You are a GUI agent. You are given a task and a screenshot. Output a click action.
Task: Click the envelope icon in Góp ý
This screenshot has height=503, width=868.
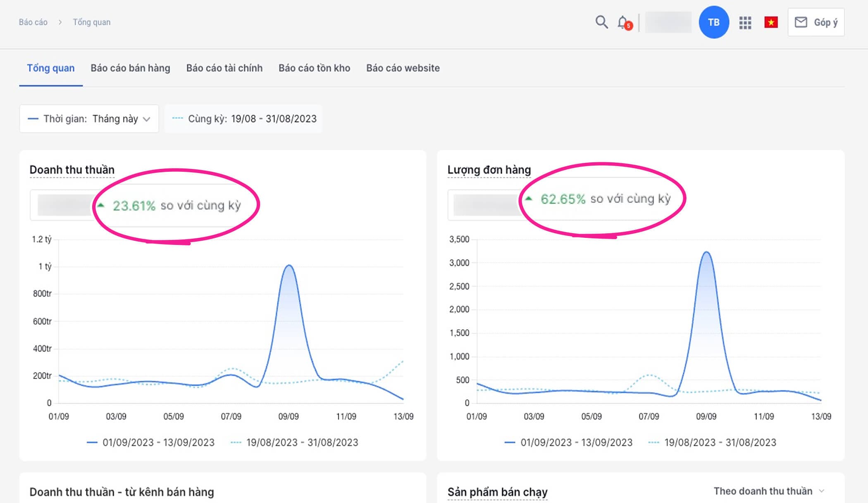click(x=801, y=22)
